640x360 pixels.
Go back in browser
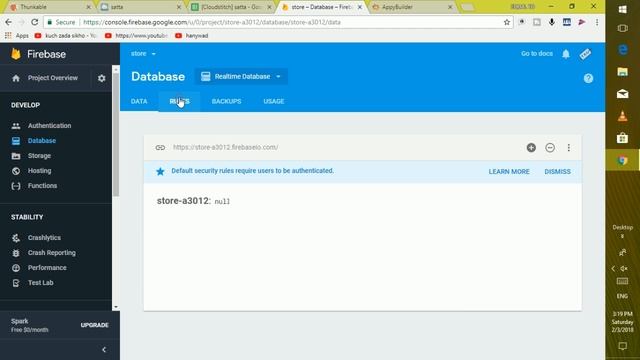coord(9,22)
